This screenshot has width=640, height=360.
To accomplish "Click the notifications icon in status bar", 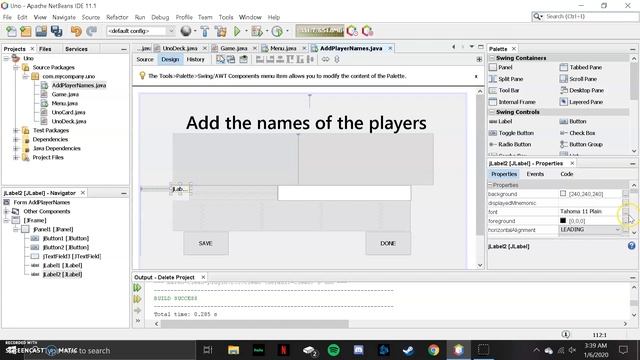I will [x=565, y=335].
